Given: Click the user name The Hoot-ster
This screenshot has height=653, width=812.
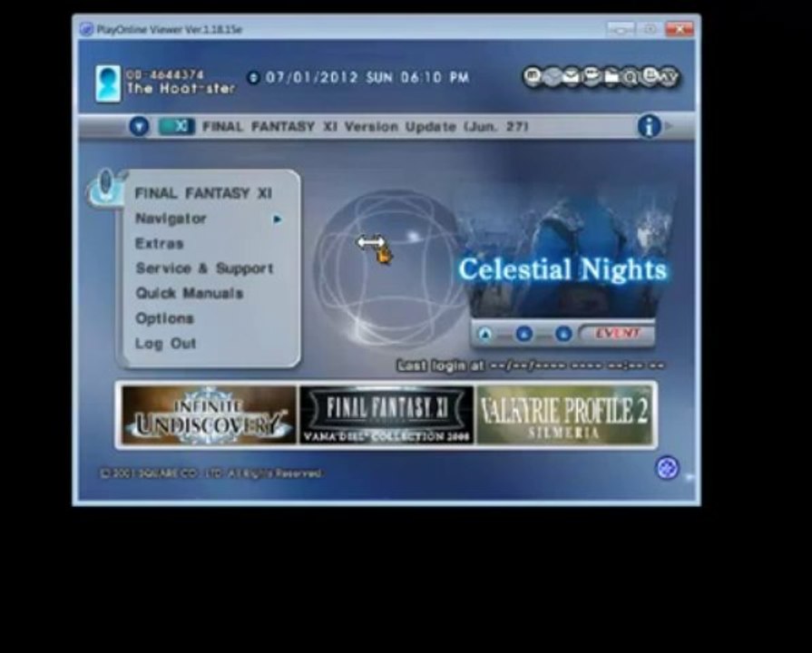Looking at the screenshot, I should [181, 89].
